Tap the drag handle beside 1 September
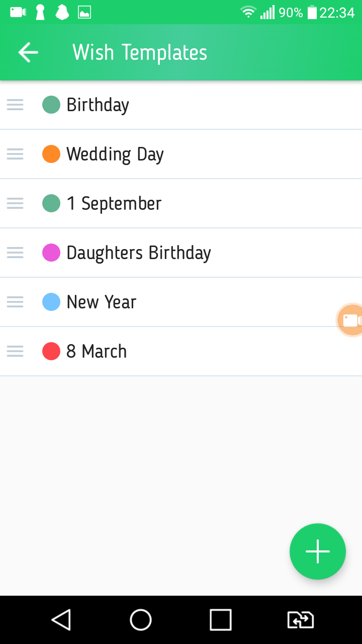The image size is (362, 644). [x=15, y=203]
